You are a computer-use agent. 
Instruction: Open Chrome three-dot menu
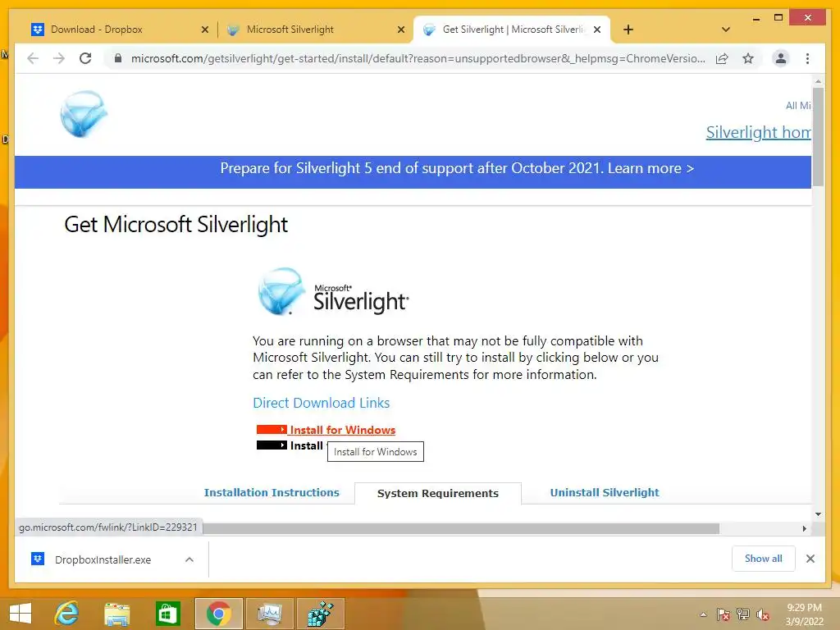click(x=807, y=58)
